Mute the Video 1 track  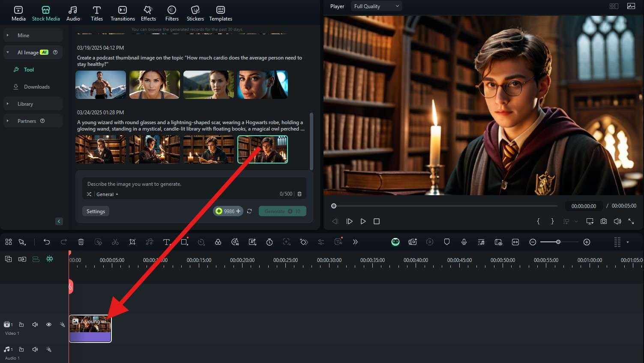35,325
